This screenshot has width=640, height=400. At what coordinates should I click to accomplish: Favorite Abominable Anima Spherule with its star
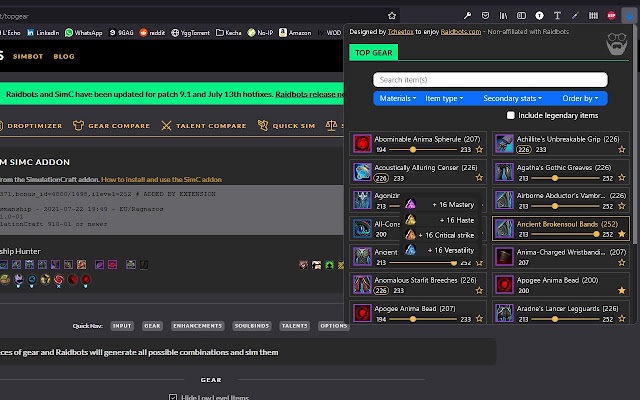click(479, 150)
